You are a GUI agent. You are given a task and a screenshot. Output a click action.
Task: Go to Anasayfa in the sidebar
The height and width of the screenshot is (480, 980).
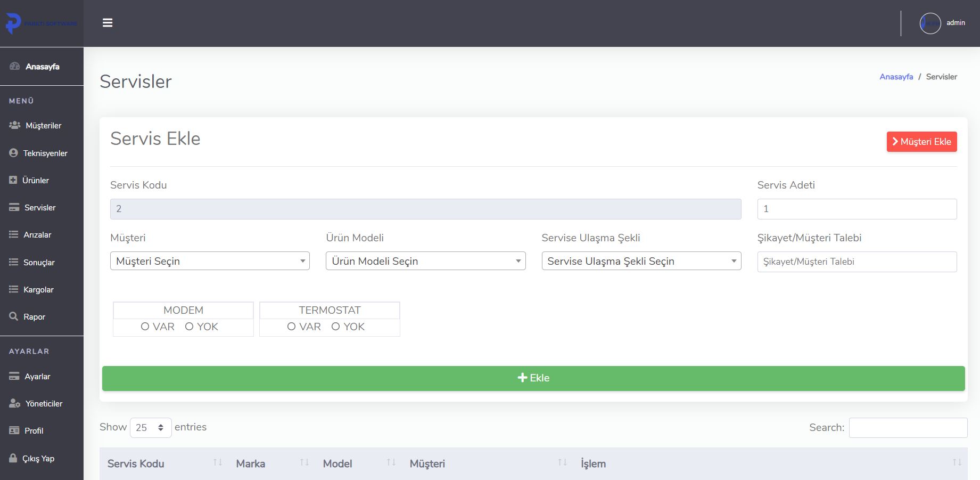42,67
